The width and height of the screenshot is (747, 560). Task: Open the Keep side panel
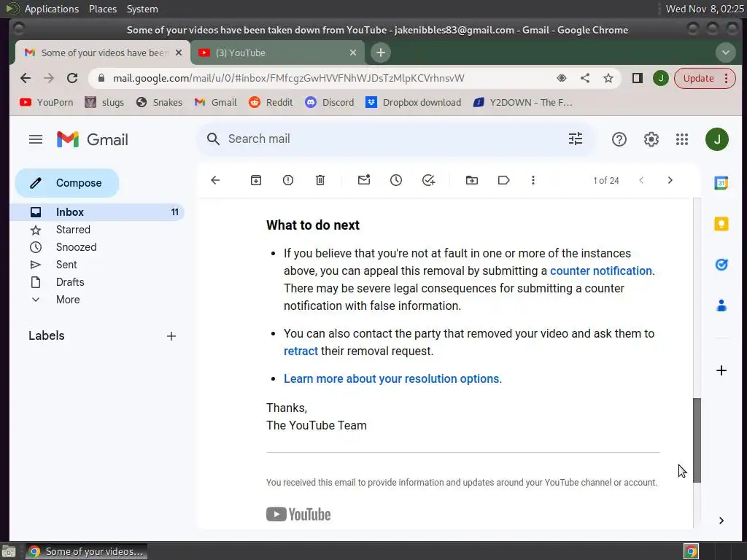click(x=721, y=224)
